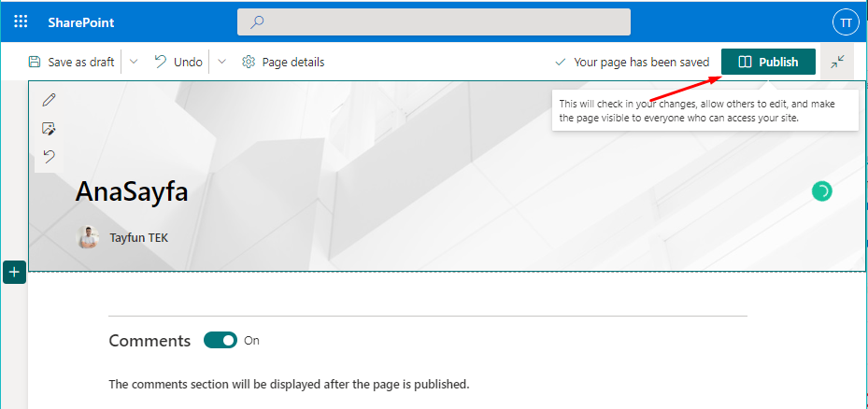
Task: Open the SharePoint app launcher waffle
Action: pyautogui.click(x=21, y=21)
